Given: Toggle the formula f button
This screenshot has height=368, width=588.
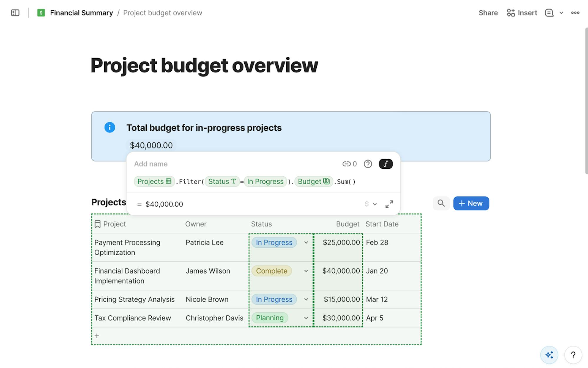Looking at the screenshot, I should [385, 164].
